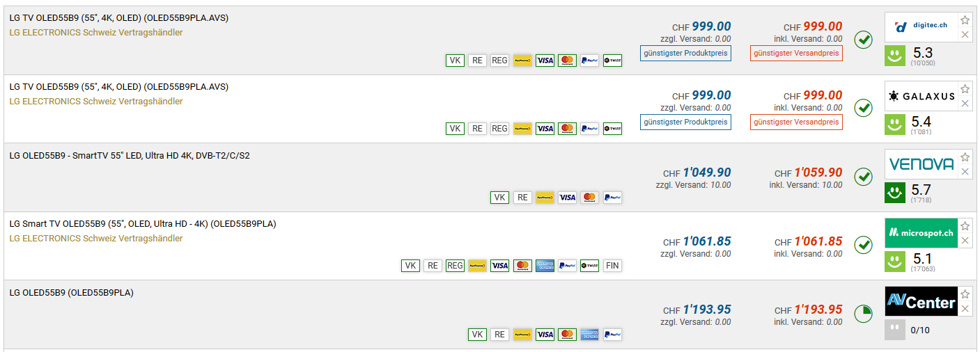980x352 pixels.
Task: Click digitec's günstigster Produktpreis badge
Action: pyautogui.click(x=685, y=53)
